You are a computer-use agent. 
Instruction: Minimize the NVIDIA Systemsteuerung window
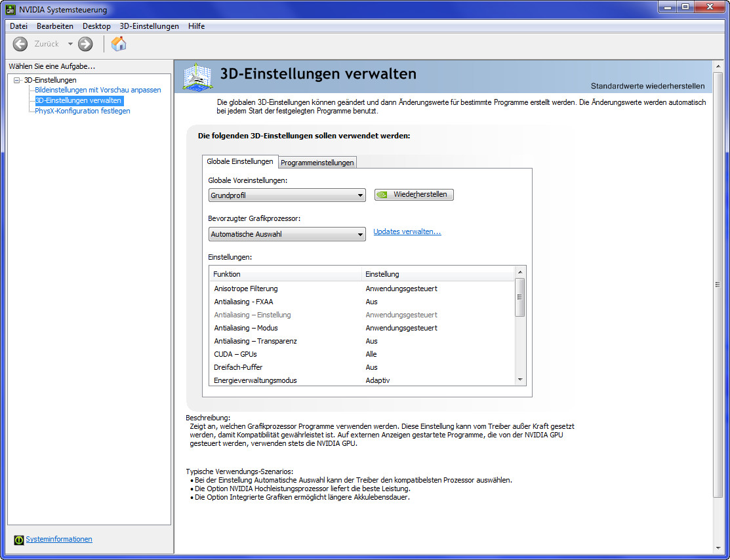click(x=668, y=7)
